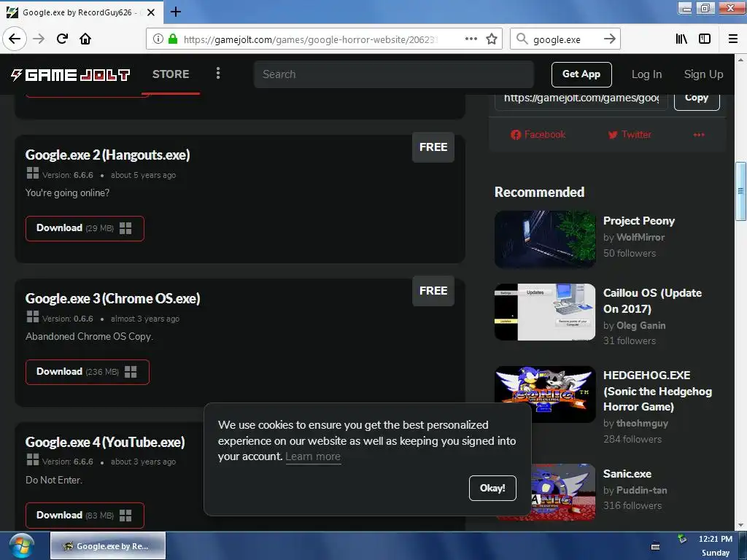Download Google.exe 2 (29 MB)
Screen dimensions: 747x560
(x=85, y=228)
